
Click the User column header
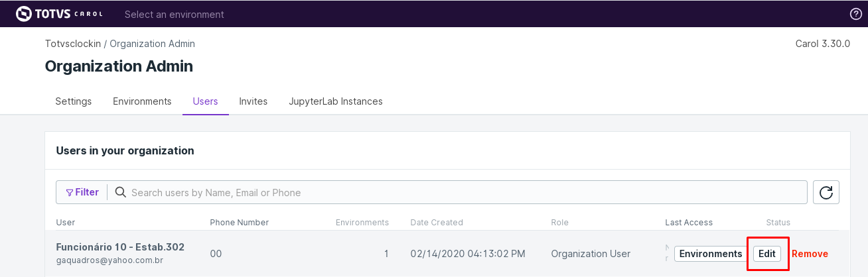tap(66, 222)
